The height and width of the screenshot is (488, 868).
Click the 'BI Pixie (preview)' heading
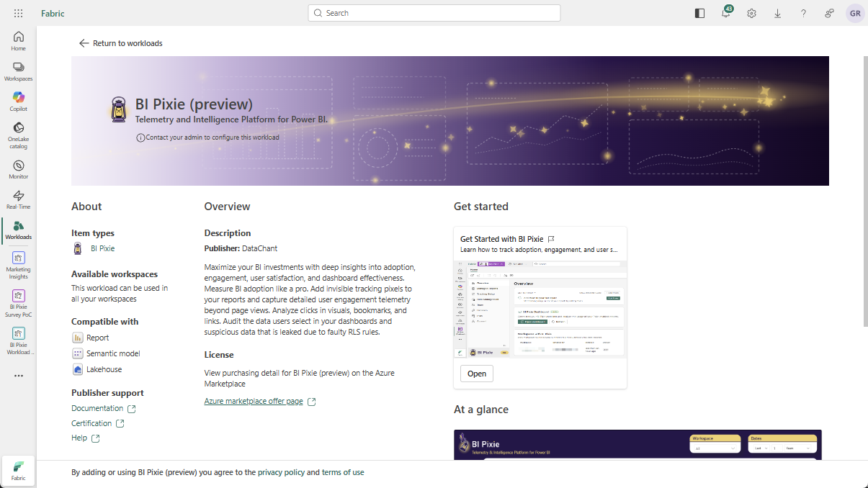(194, 104)
